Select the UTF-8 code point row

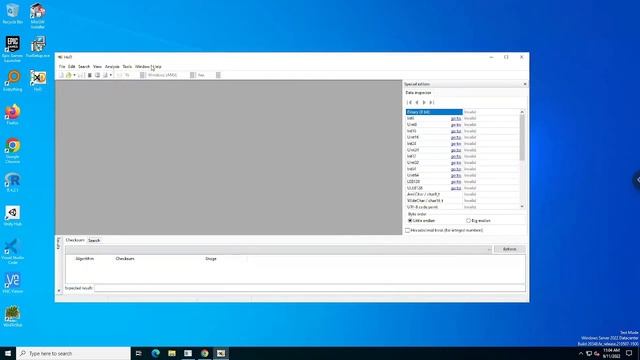[462, 207]
